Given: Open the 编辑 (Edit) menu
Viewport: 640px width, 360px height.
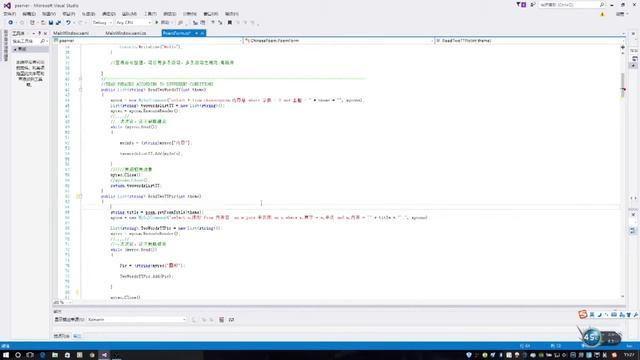Looking at the screenshot, I should click(29, 14).
